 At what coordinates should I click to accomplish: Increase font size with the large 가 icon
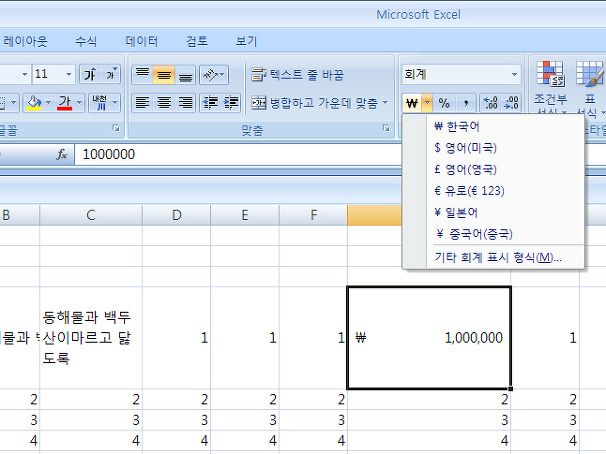(90, 74)
